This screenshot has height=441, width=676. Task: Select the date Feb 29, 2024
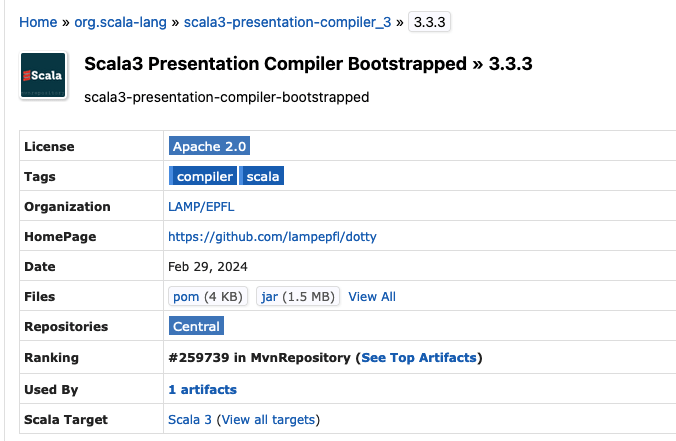click(208, 267)
